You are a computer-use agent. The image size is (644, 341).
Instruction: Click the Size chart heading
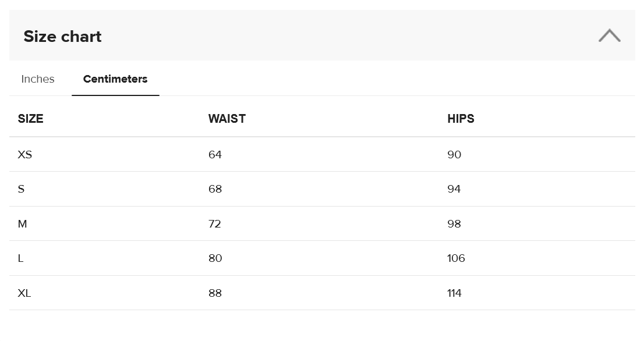click(62, 37)
